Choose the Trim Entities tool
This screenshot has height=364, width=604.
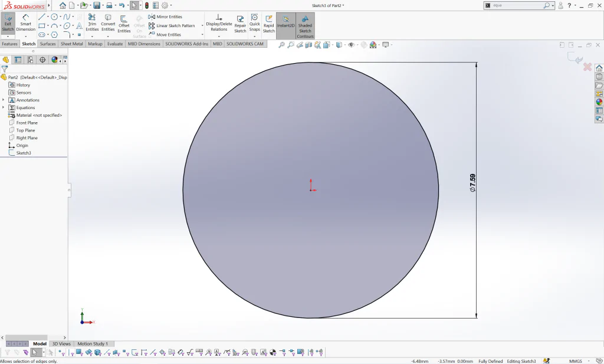point(92,23)
